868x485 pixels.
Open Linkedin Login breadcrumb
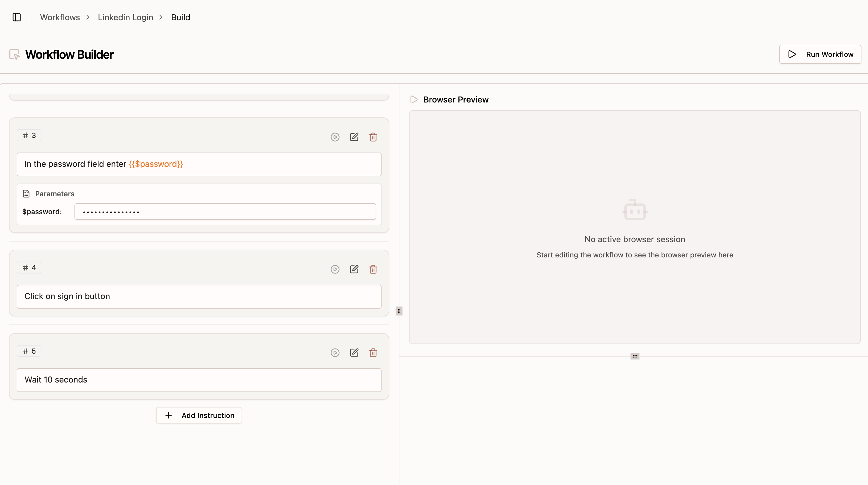click(125, 17)
